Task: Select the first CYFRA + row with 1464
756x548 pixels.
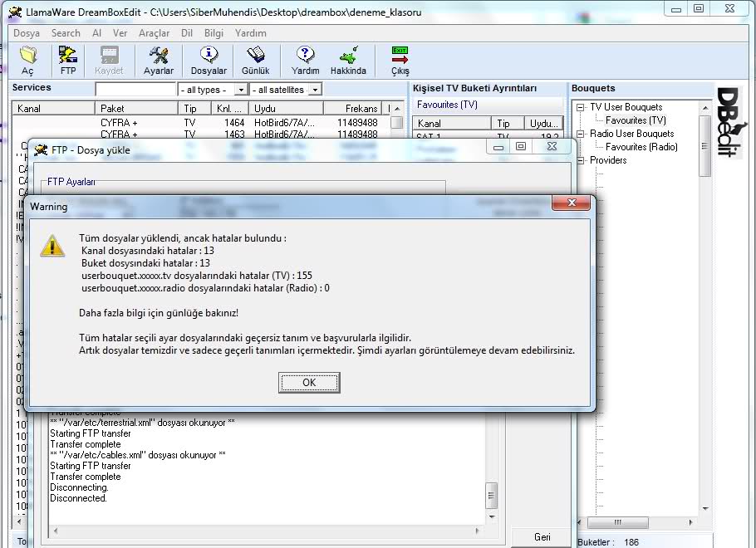Action: [x=202, y=122]
